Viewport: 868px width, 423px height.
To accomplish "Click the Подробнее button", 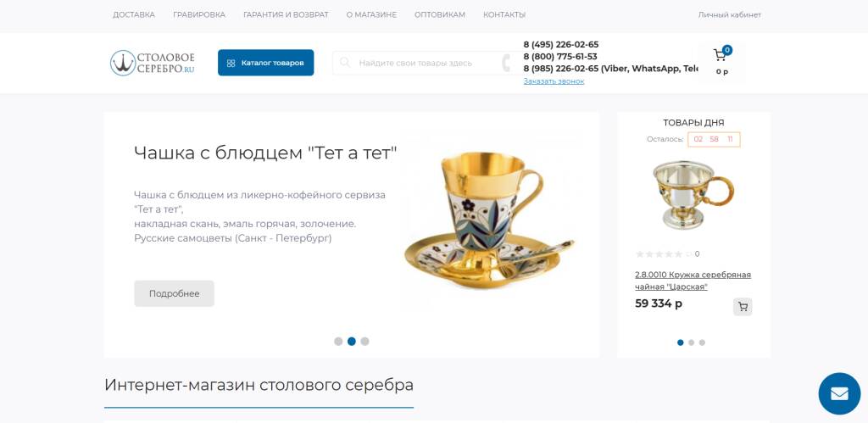I will pos(174,293).
